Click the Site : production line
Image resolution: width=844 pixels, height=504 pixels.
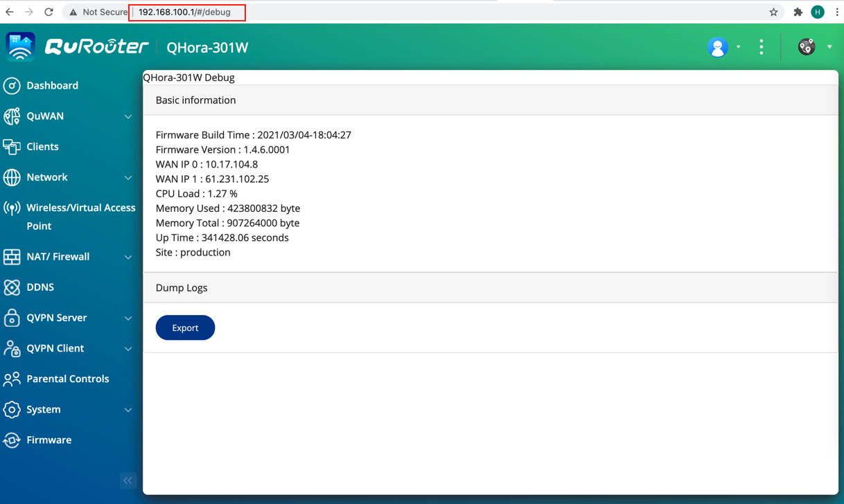point(193,253)
